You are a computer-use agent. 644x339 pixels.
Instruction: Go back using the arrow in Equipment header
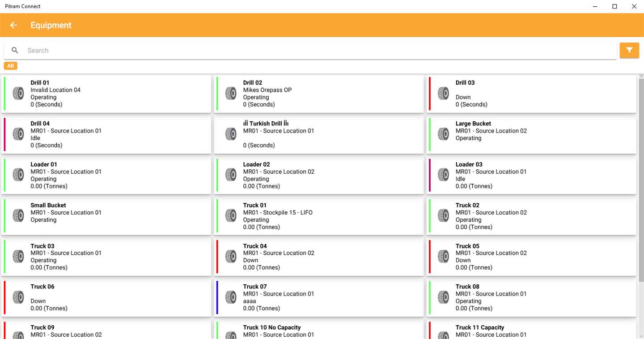click(13, 25)
